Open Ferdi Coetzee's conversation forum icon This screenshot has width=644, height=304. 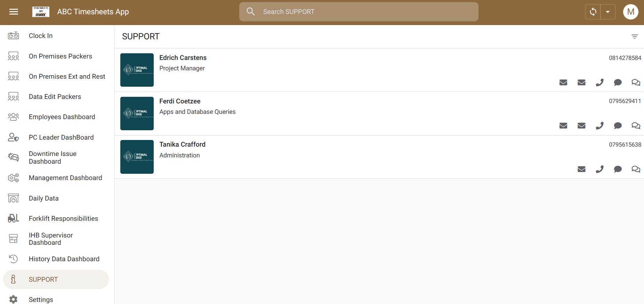pyautogui.click(x=636, y=126)
